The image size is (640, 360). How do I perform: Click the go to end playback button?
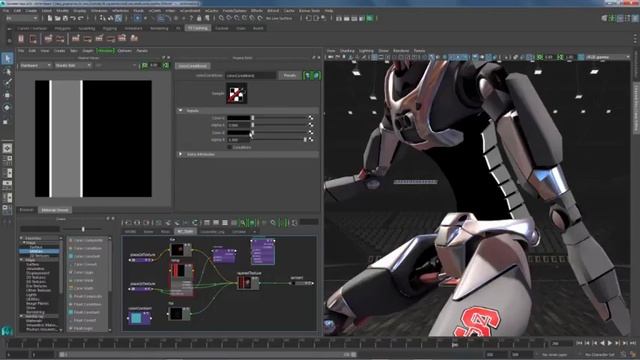(x=632, y=343)
